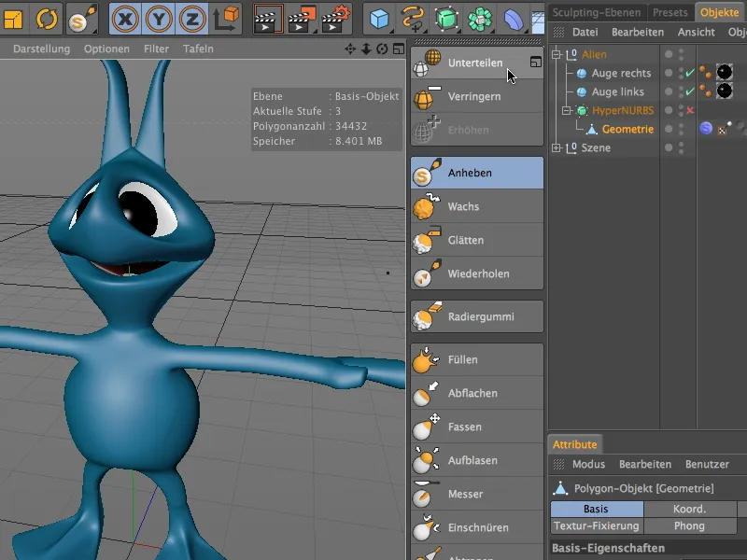
Task: Toggle Z axis lock
Action: click(x=191, y=19)
